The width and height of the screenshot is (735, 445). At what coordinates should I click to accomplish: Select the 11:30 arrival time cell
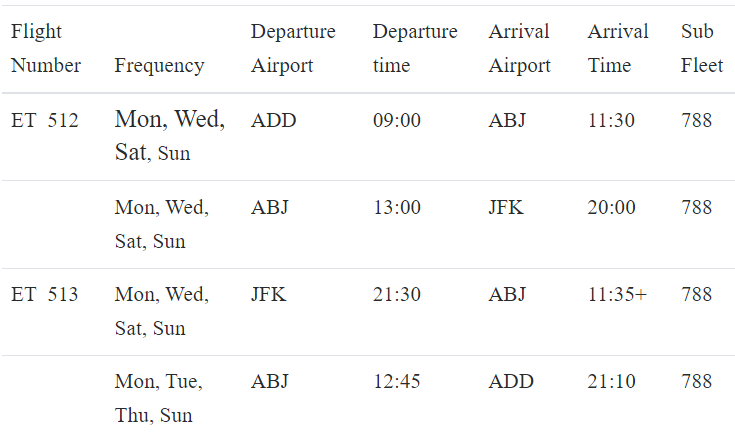(611, 121)
